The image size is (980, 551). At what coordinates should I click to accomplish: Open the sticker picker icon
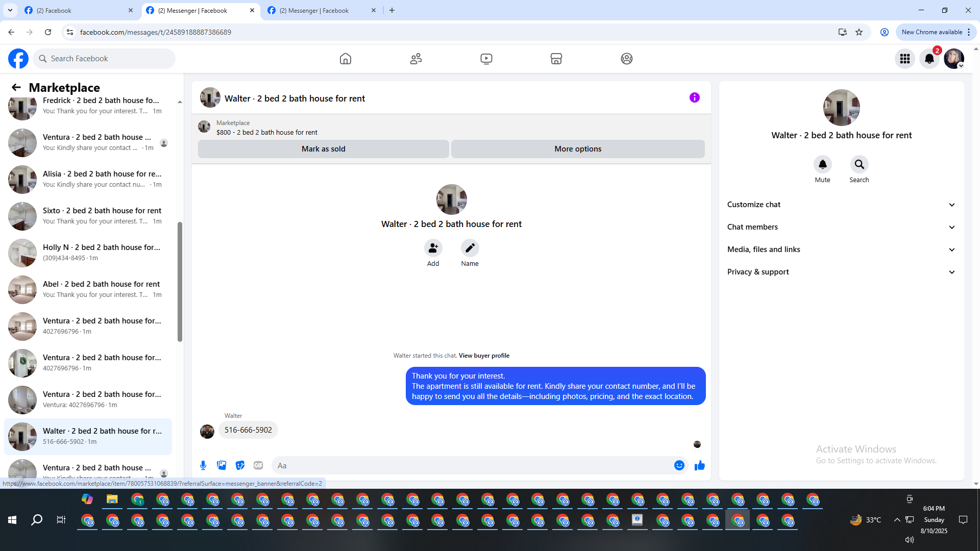click(240, 465)
